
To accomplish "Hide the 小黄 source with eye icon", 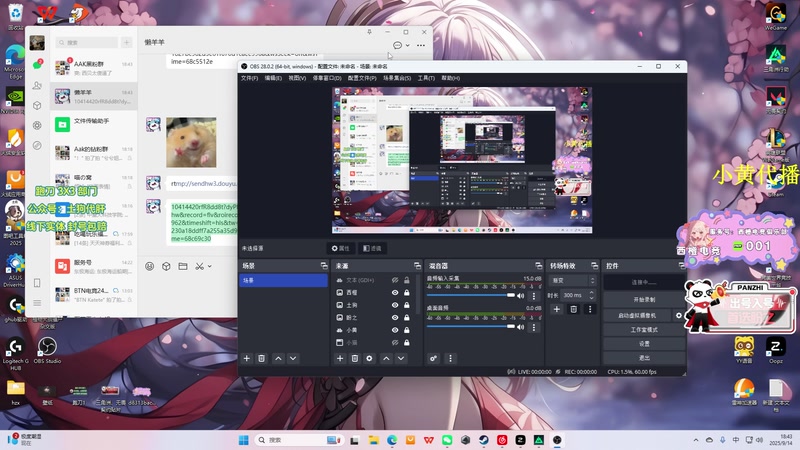I will pos(395,330).
